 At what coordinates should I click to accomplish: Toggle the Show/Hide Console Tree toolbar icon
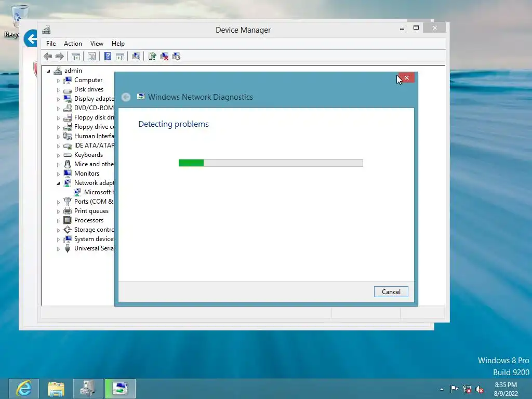tap(76, 56)
